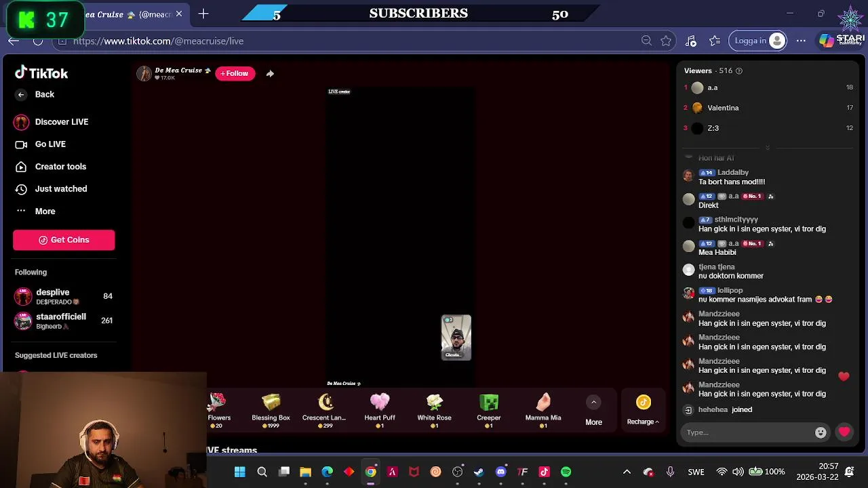Open Spotify from the taskbar
Screen dimensions: 868x488
566,472
